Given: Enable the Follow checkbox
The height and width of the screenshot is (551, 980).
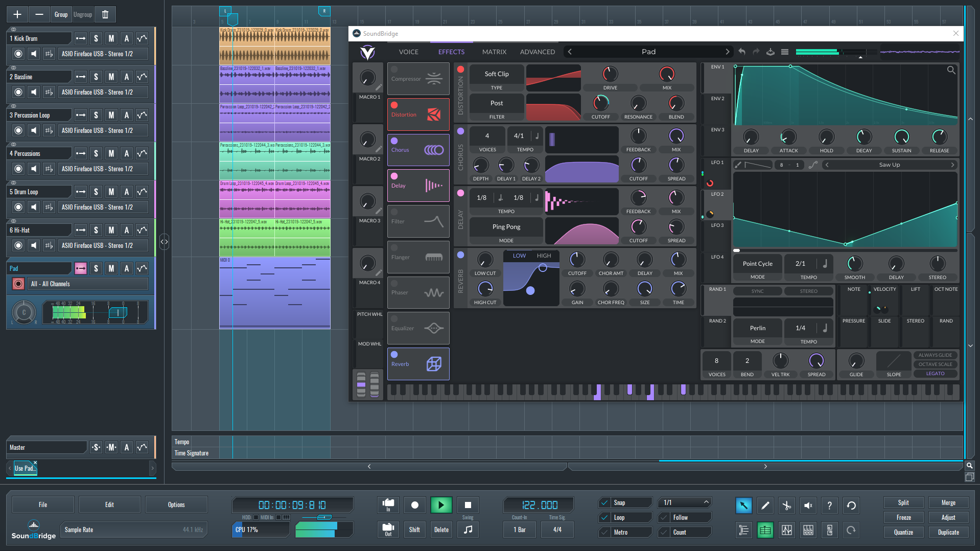Looking at the screenshot, I should (x=664, y=517).
